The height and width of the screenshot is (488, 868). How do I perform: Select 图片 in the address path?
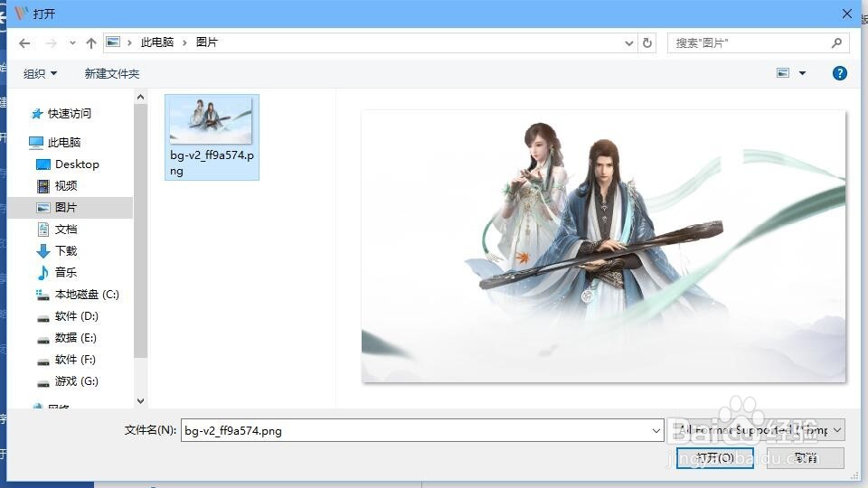point(207,42)
